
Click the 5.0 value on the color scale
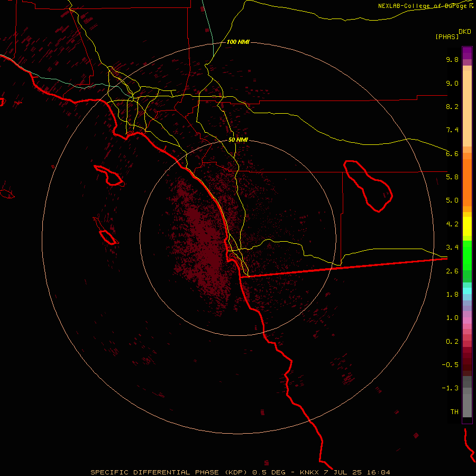452,200
